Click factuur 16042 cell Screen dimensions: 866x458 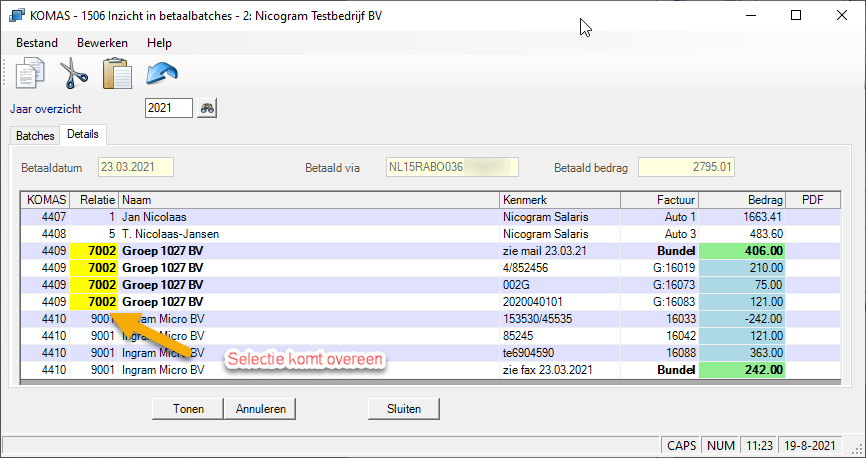click(659, 336)
